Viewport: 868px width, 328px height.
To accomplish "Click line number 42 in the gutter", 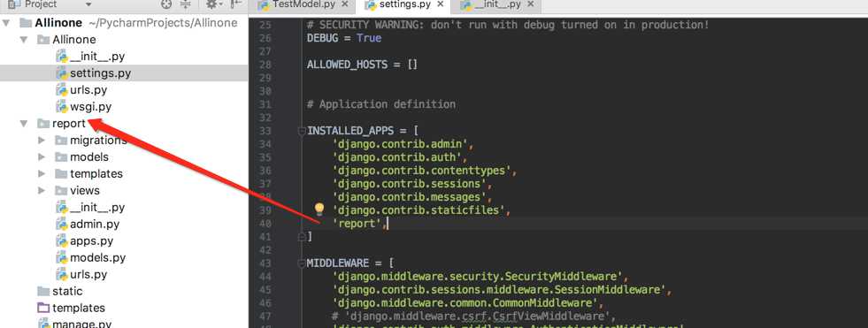I will point(265,250).
